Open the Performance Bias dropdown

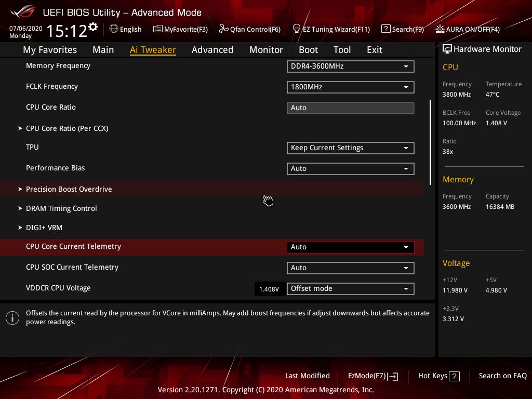click(x=351, y=169)
